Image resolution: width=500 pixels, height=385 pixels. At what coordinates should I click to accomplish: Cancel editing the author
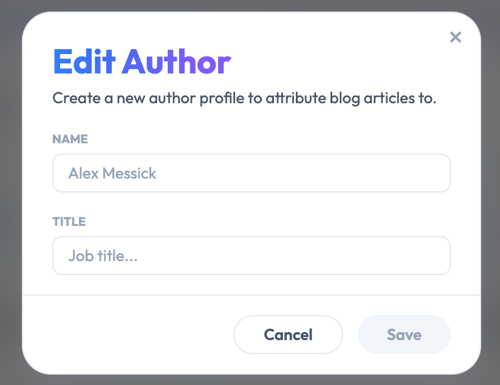(288, 335)
